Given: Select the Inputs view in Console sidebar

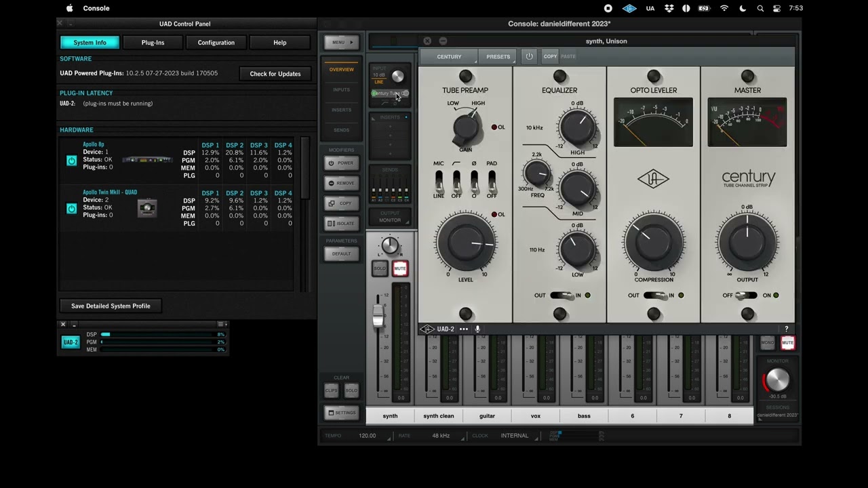Looking at the screenshot, I should pyautogui.click(x=342, y=89).
